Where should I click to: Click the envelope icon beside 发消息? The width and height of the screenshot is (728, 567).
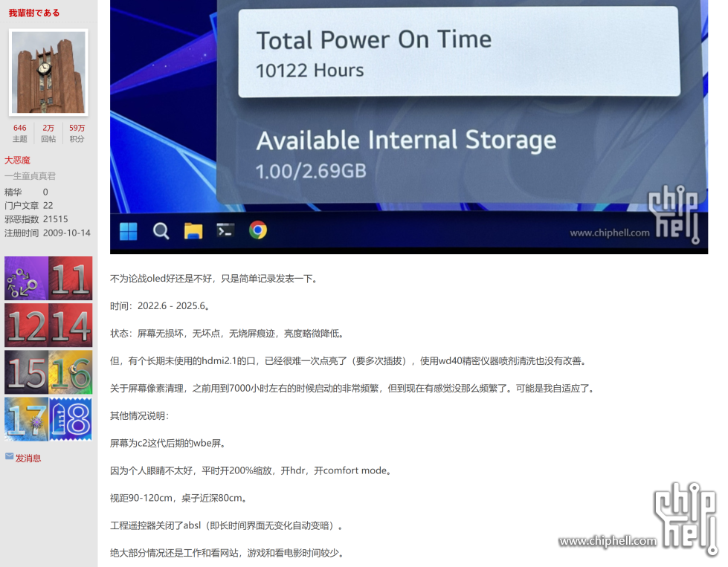pyautogui.click(x=9, y=456)
